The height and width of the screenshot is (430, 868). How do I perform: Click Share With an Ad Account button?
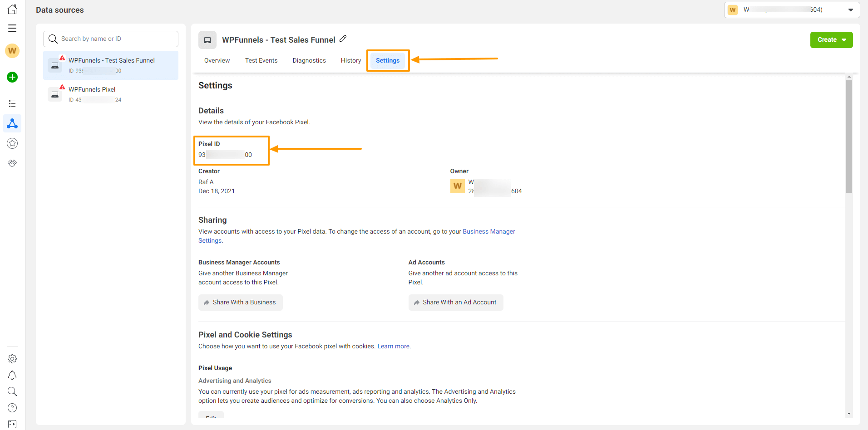point(456,303)
